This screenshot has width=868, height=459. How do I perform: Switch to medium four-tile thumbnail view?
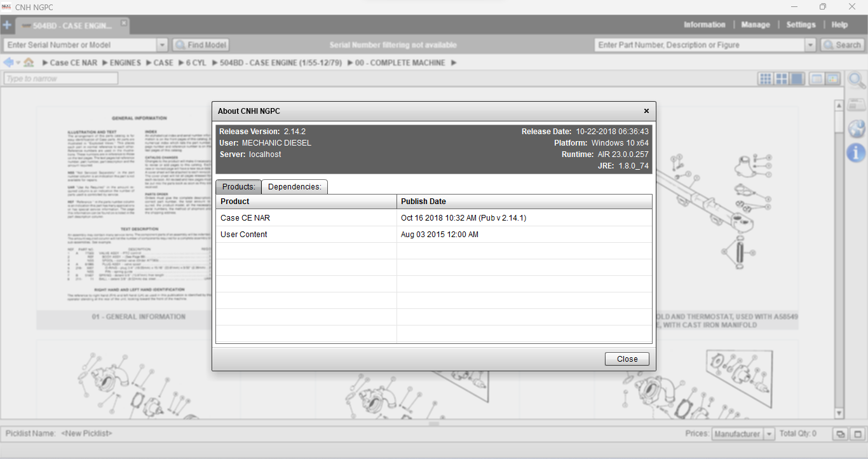tap(782, 79)
